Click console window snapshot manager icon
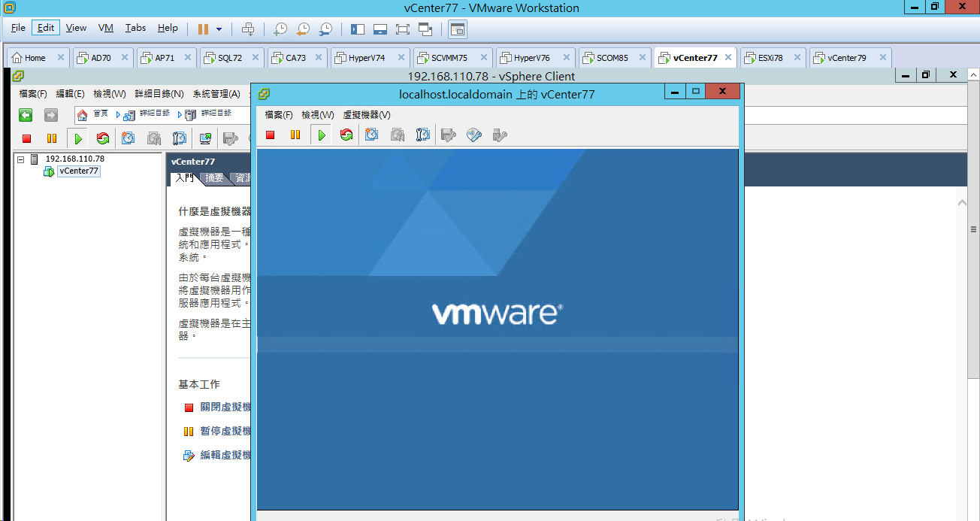This screenshot has width=980, height=521. 423,135
